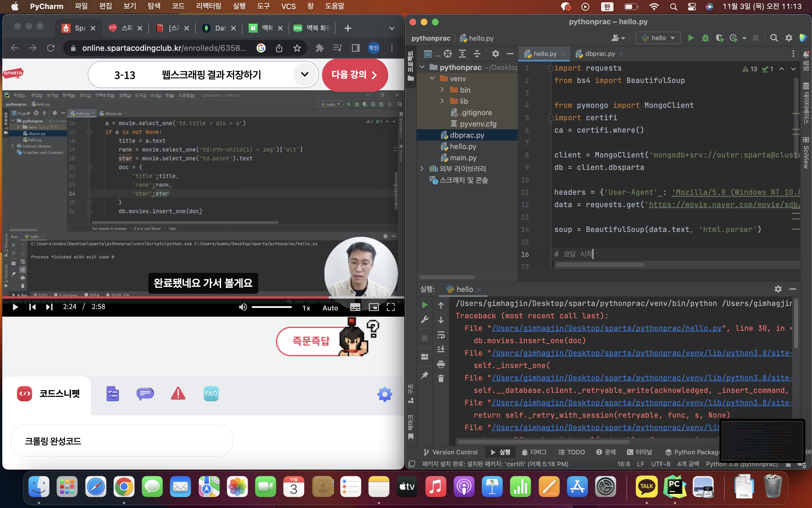Open 크롤링 완성코드 snippet
This screenshot has height=508, width=812.
122,441
